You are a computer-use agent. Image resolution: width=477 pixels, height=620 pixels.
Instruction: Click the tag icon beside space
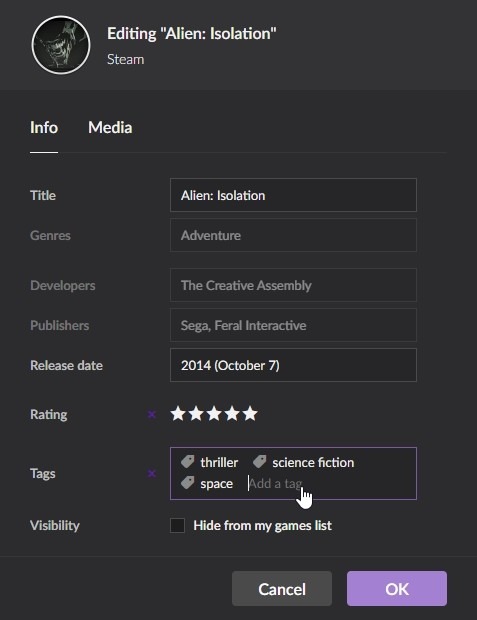(187, 483)
